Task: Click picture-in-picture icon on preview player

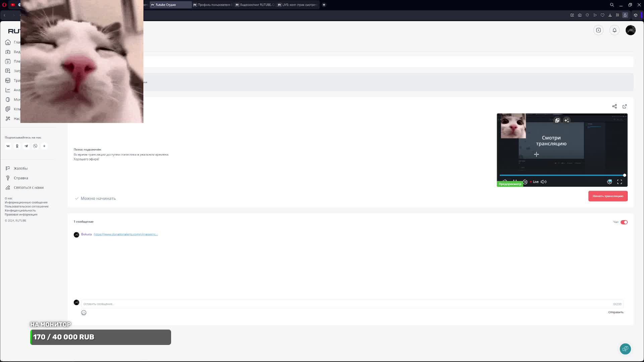Action: [557, 120]
